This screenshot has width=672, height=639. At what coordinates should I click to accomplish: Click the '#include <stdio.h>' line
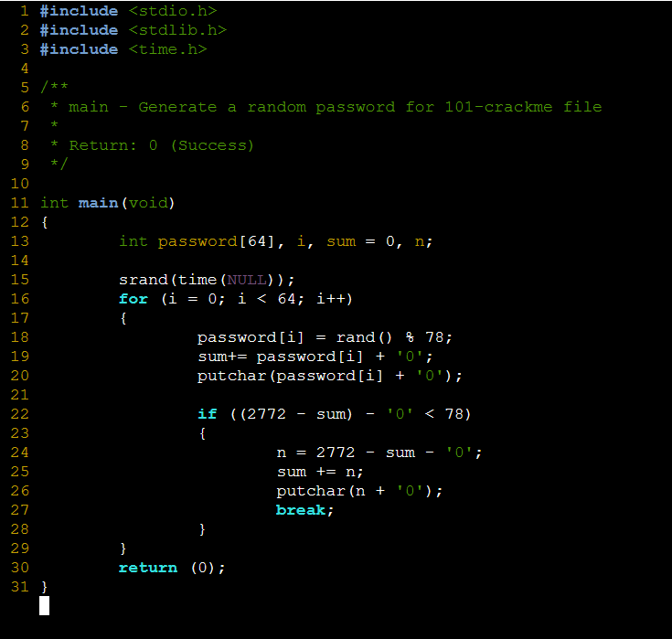coord(129,11)
